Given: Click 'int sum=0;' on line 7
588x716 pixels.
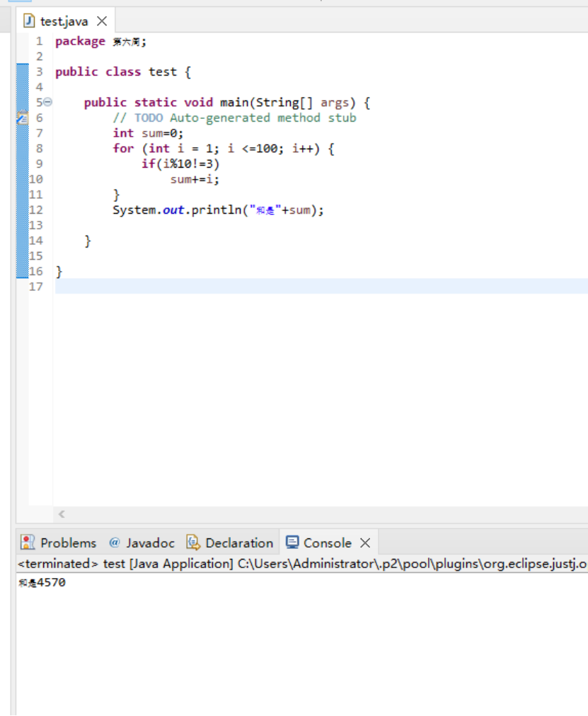Looking at the screenshot, I should pos(149,133).
